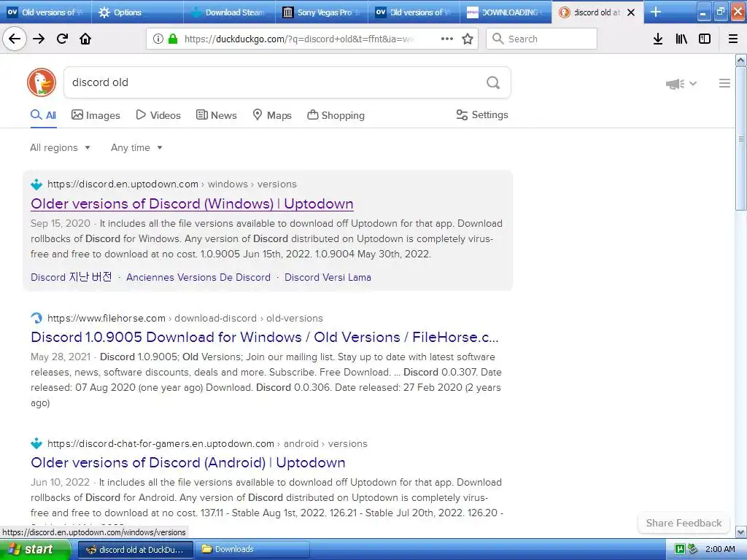Click the network tray icon beside the clock
Image resolution: width=747 pixels, height=560 pixels.
[x=693, y=549]
